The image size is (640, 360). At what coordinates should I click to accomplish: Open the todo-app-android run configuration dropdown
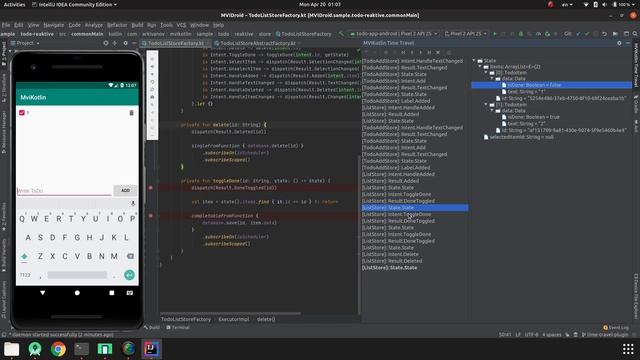tap(394, 34)
